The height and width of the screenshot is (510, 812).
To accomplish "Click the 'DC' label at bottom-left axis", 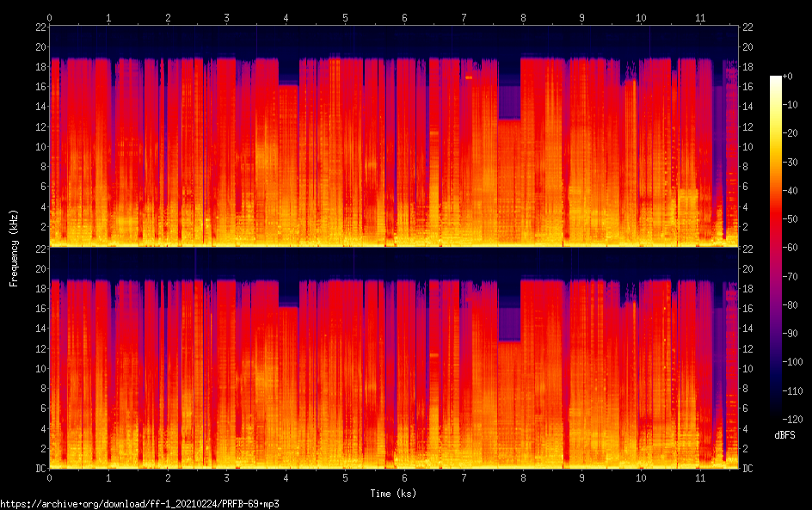I will 41,468.
